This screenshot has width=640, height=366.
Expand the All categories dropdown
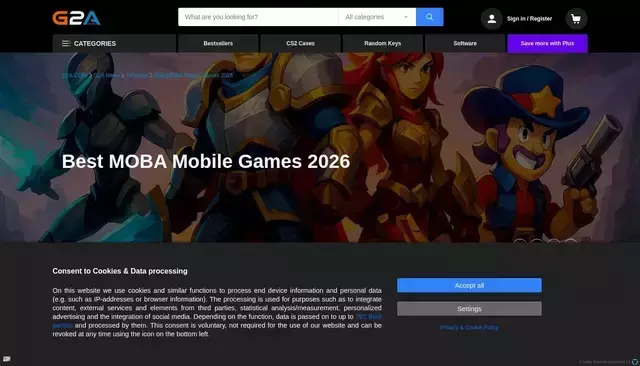click(x=377, y=17)
